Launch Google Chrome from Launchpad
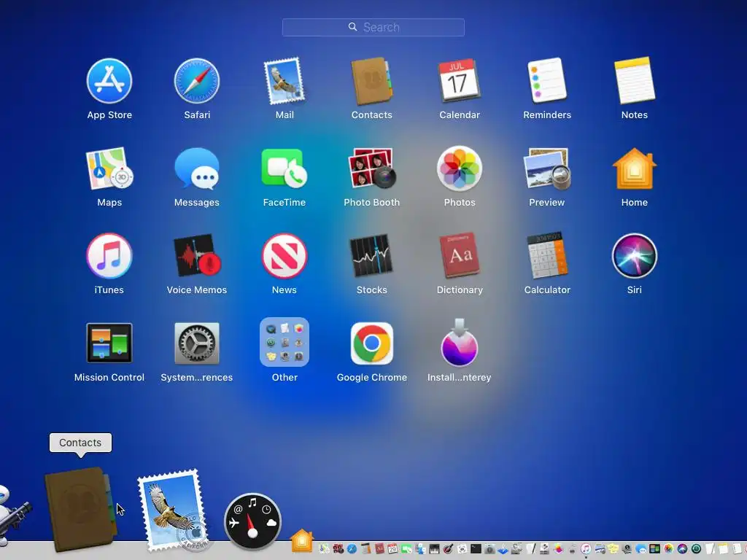Screen dimensions: 747x560 (371, 343)
